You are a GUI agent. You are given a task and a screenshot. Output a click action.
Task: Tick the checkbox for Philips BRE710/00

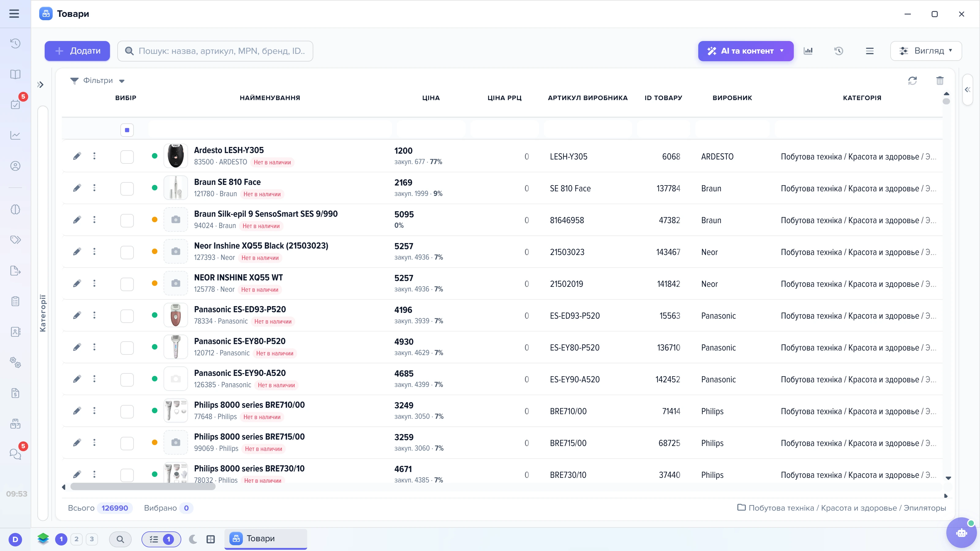(x=127, y=411)
